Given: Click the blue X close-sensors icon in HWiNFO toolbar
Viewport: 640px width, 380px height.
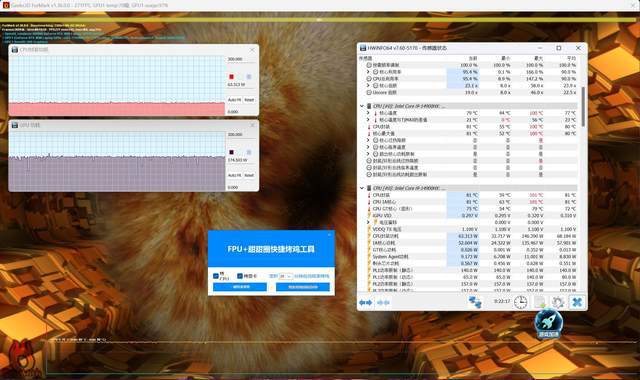Looking at the screenshot, I should point(577,302).
